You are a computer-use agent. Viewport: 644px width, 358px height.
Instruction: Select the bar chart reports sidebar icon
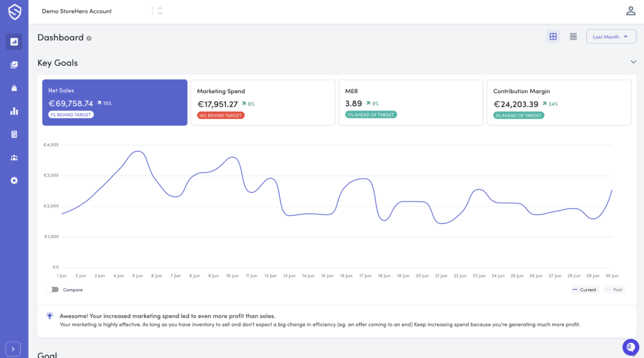point(14,111)
